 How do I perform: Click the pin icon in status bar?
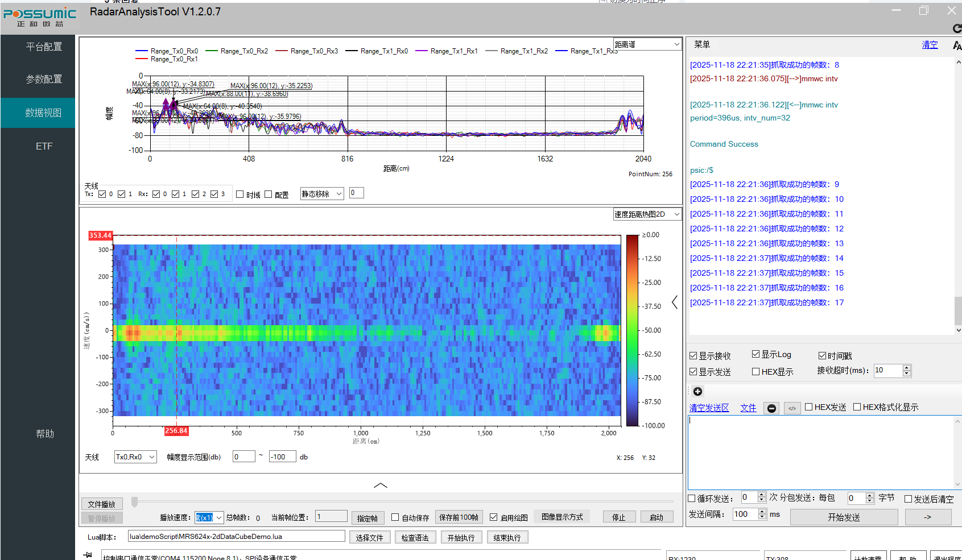(x=88, y=555)
